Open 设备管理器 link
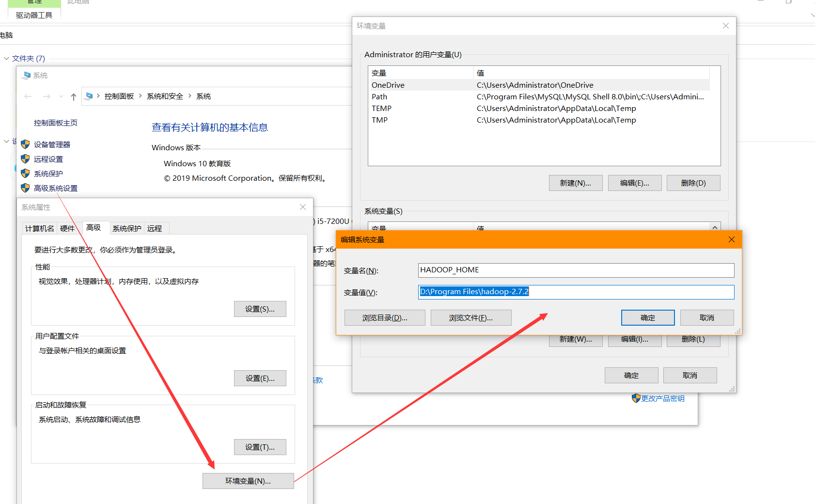 (x=52, y=145)
